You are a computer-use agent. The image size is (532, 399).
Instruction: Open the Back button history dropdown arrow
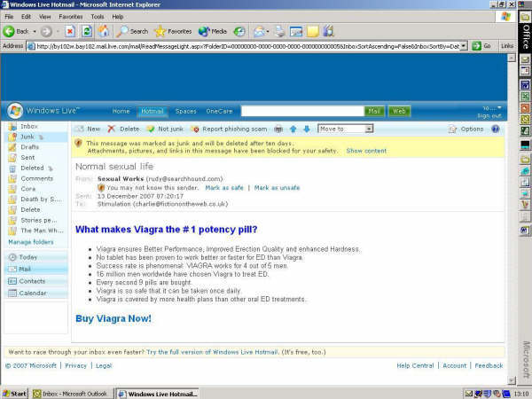[x=35, y=32]
